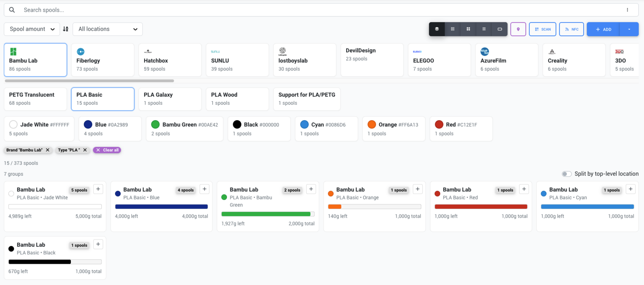Open the PLA Basic Red spool card
644x285 pixels.
(x=481, y=206)
